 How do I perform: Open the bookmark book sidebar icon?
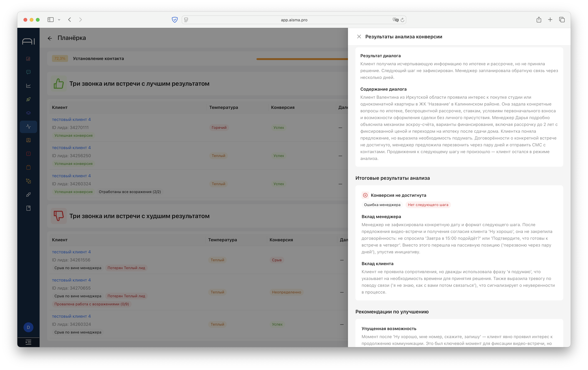coord(28,208)
